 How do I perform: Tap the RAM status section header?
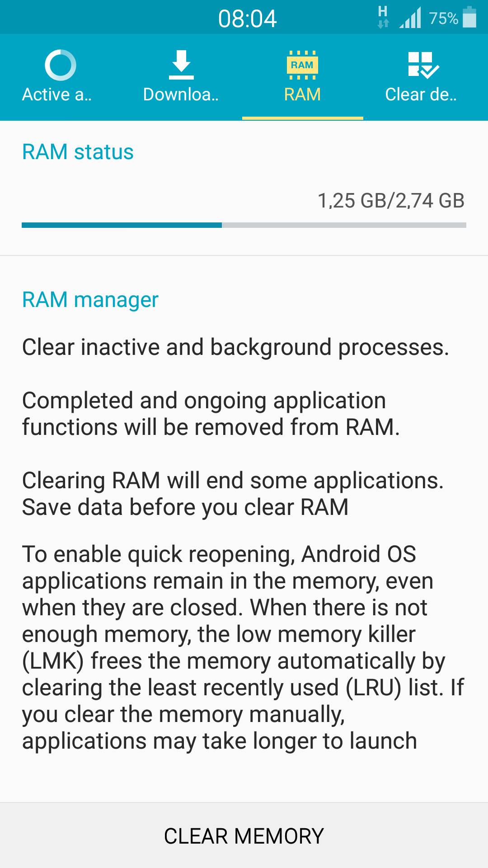pos(78,152)
